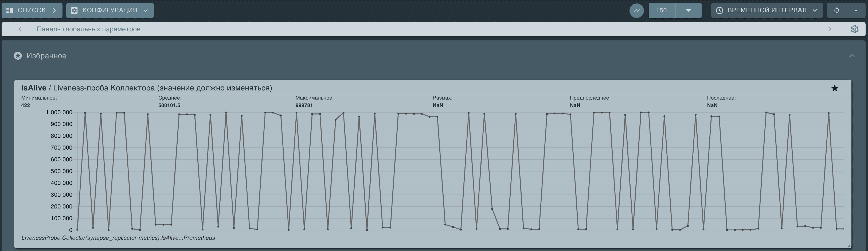Click the right chevron of the global parameters panel
This screenshot has height=251, width=868.
click(x=830, y=29)
